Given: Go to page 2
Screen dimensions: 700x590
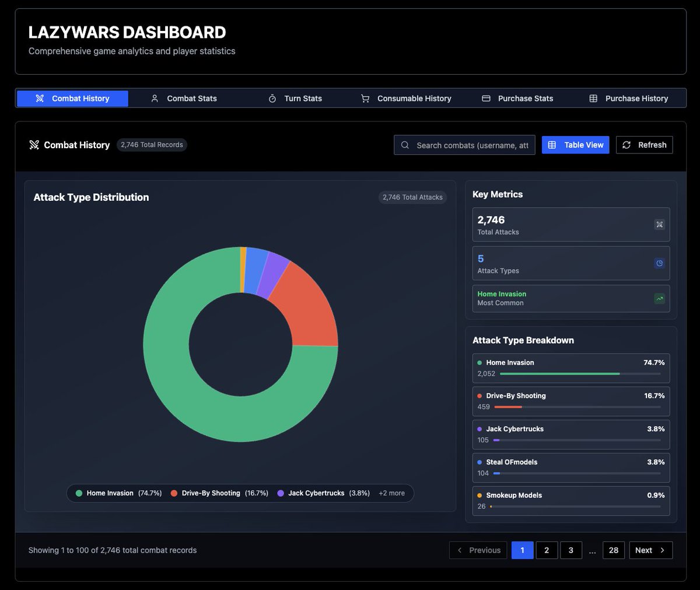Looking at the screenshot, I should [x=547, y=550].
